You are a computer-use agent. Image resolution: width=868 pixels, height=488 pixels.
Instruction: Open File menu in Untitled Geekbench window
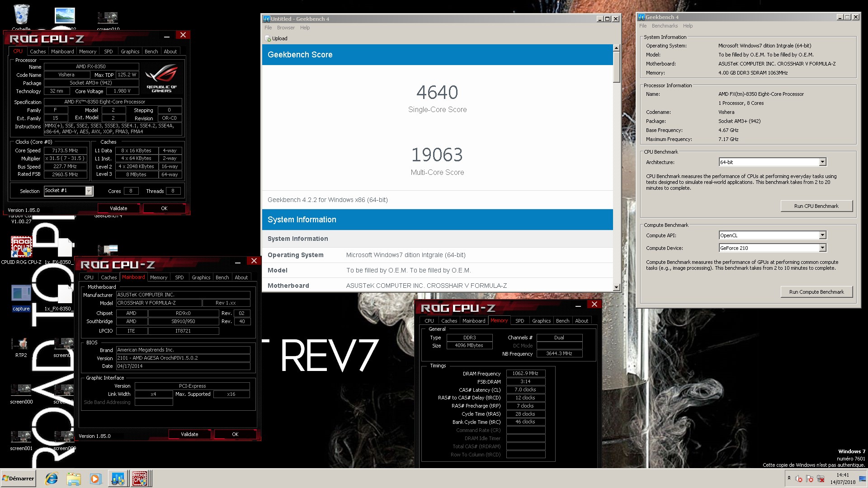pyautogui.click(x=268, y=28)
